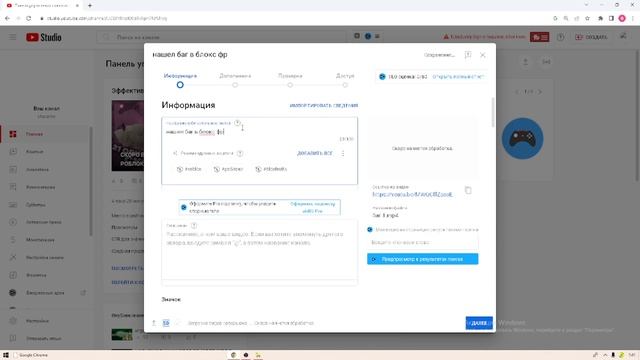The height and width of the screenshot is (360, 640).
Task: Click the SD quality badge in dialog footer
Action: click(x=166, y=323)
